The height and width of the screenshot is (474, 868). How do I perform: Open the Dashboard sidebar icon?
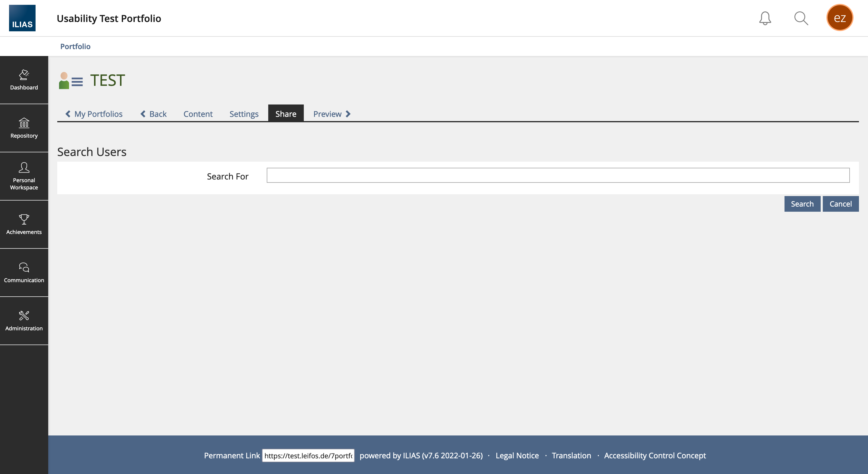(24, 80)
